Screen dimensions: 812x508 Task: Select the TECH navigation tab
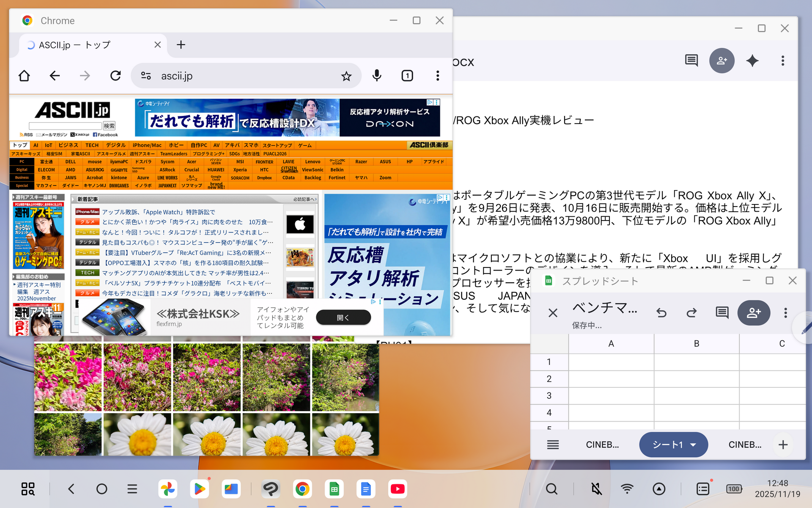[x=92, y=145]
